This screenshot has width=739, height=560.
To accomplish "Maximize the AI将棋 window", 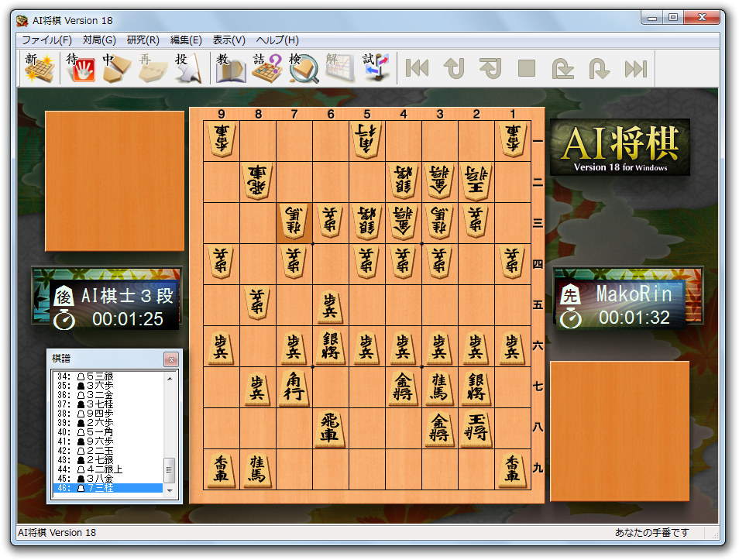I will coord(673,18).
